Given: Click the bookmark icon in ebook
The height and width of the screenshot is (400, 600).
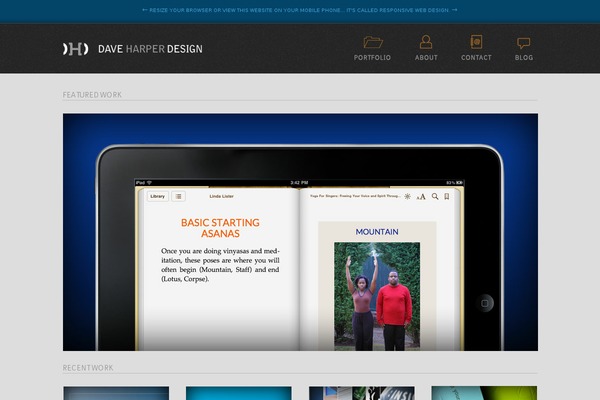Looking at the screenshot, I should (x=447, y=196).
